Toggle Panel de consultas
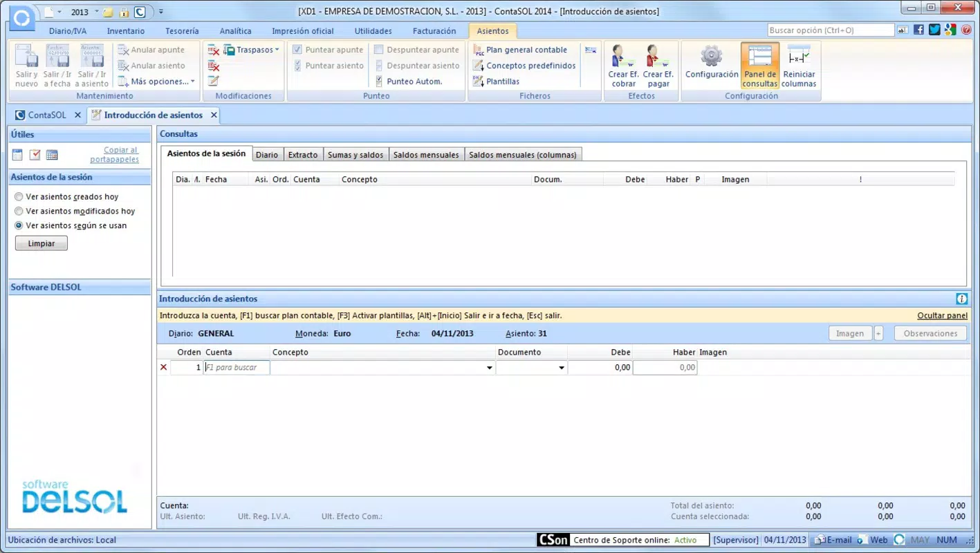This screenshot has height=553, width=980. coord(760,66)
